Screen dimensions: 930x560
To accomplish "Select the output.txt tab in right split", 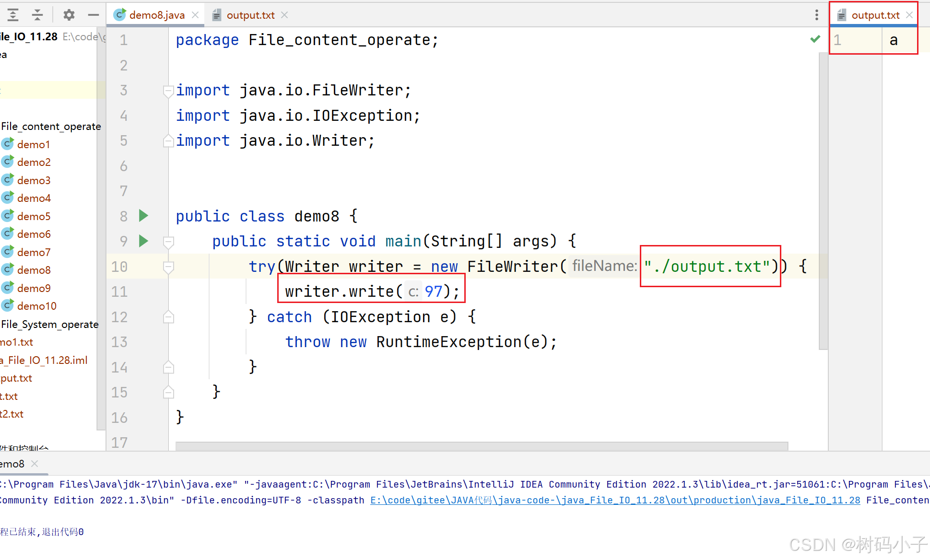I will click(875, 15).
